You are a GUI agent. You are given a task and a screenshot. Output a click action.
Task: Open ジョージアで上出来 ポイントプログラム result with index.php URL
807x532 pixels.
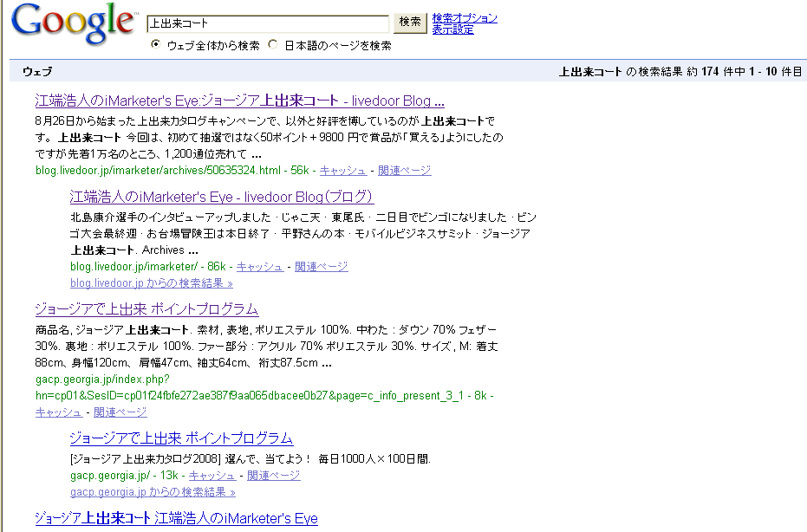pos(146,309)
